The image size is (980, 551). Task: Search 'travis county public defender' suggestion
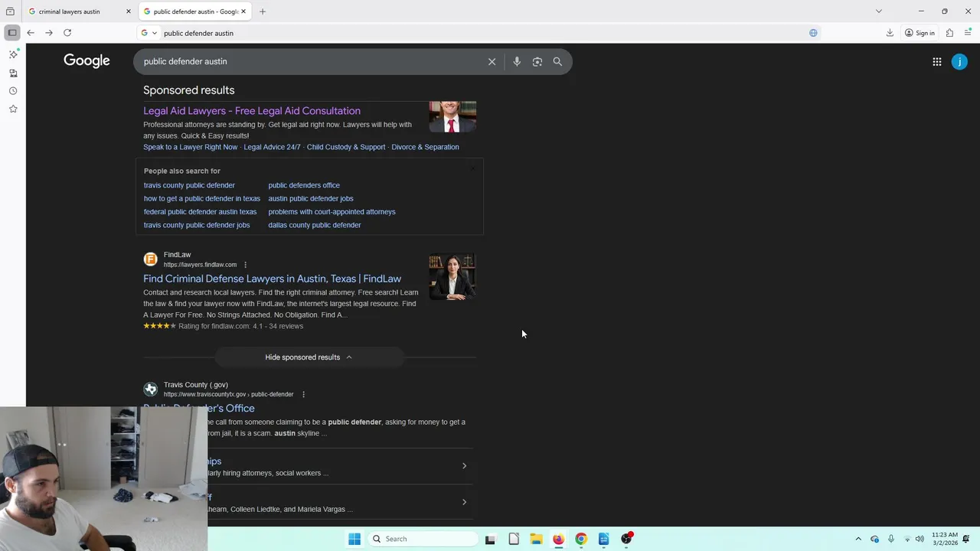point(189,185)
